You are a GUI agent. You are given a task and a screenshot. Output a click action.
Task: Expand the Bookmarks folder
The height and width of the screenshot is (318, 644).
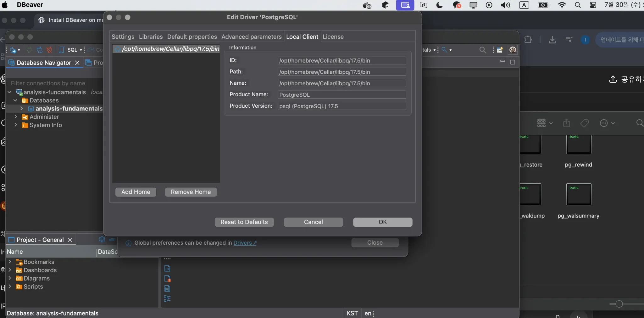pyautogui.click(x=10, y=262)
